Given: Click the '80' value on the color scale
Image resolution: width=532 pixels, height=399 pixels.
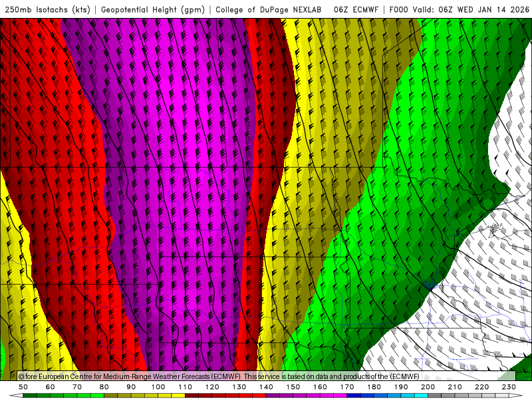Looking at the screenshot, I should (104, 387).
